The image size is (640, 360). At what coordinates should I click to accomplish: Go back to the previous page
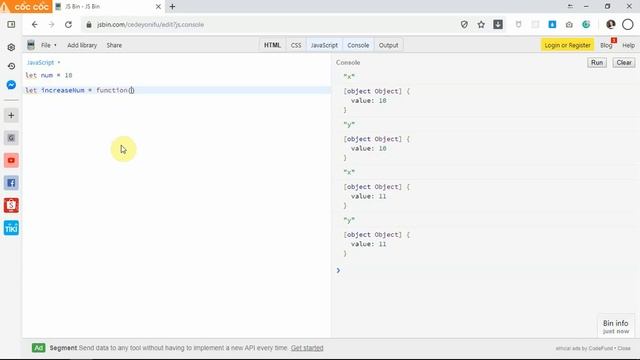point(35,24)
